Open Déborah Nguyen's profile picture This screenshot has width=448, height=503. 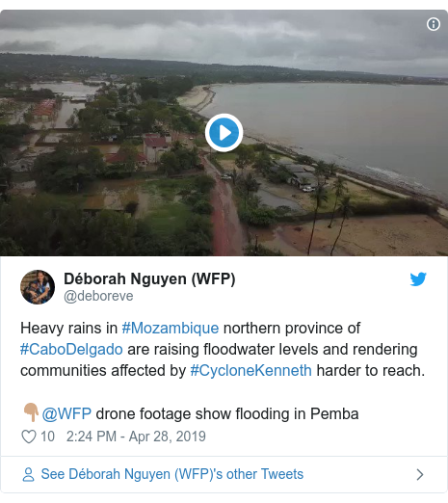point(38,287)
